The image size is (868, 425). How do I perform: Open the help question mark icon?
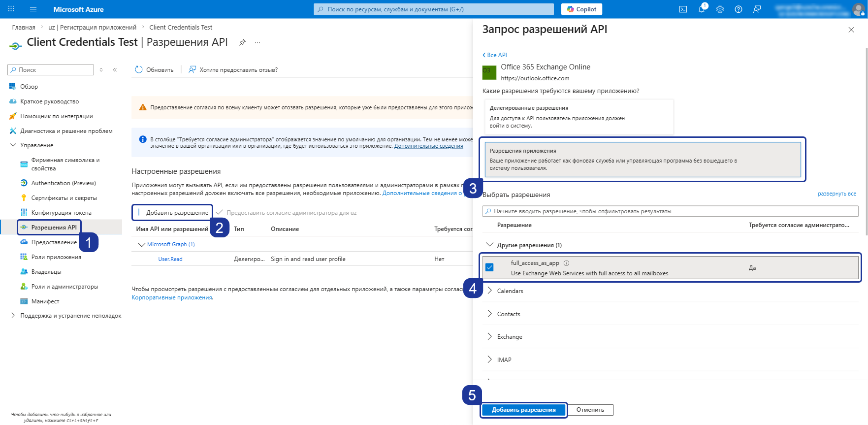click(739, 9)
